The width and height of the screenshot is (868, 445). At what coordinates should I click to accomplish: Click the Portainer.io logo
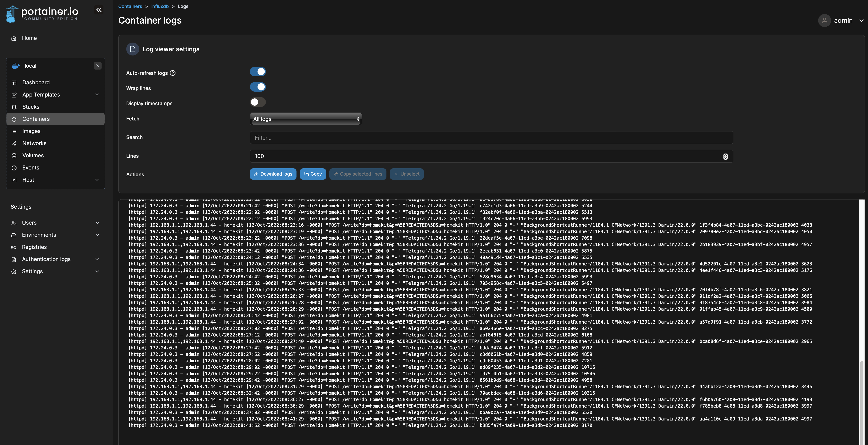point(42,14)
